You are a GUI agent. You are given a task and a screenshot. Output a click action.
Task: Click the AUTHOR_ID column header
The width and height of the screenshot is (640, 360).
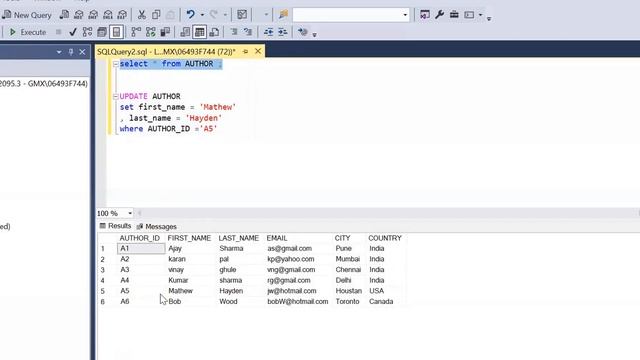point(140,238)
